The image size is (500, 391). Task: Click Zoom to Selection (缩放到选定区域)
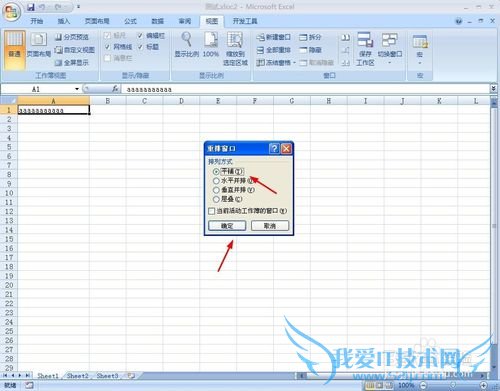pos(235,49)
